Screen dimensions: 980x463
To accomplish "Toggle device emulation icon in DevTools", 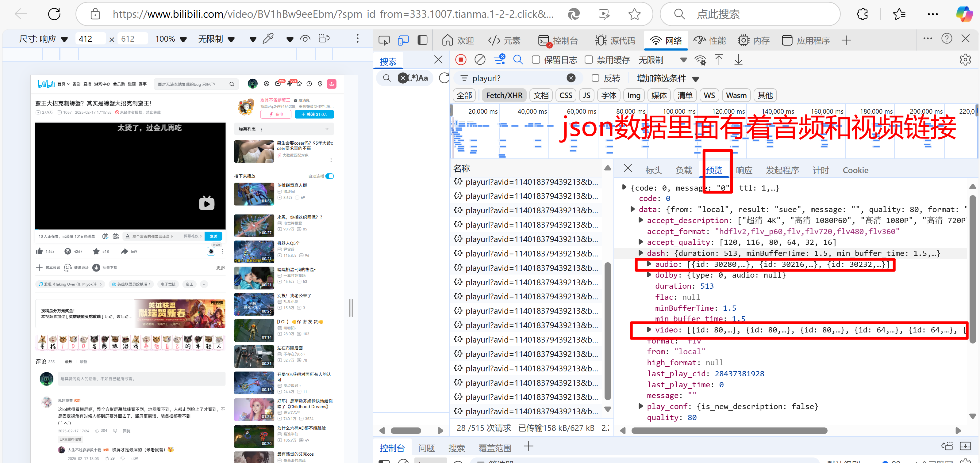I will (x=403, y=40).
